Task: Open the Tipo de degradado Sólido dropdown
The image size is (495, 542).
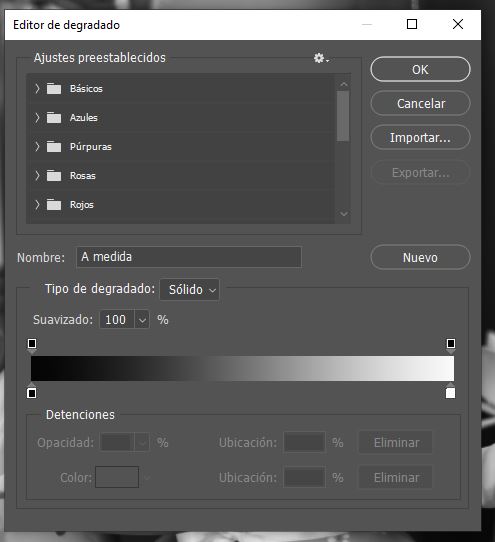Action: click(x=189, y=290)
